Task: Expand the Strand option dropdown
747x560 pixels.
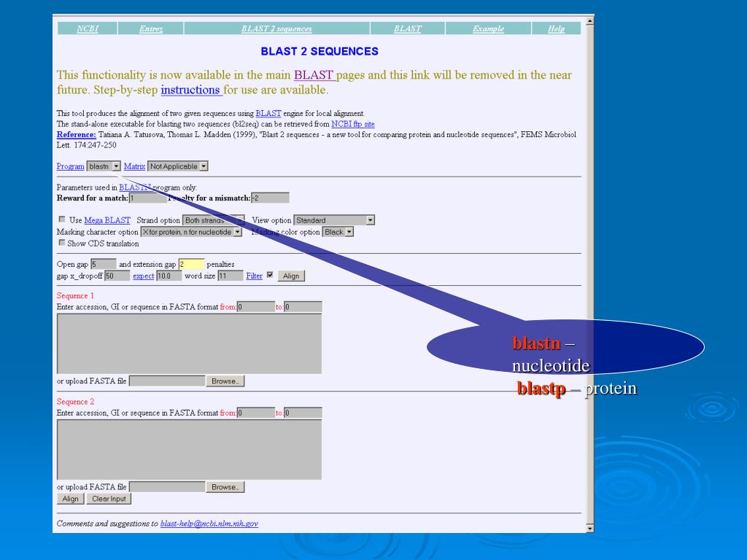Action: [x=214, y=220]
